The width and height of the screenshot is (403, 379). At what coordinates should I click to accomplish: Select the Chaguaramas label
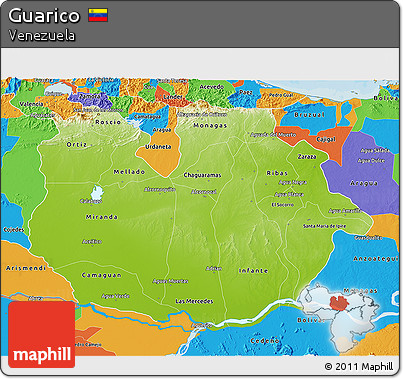202,175
